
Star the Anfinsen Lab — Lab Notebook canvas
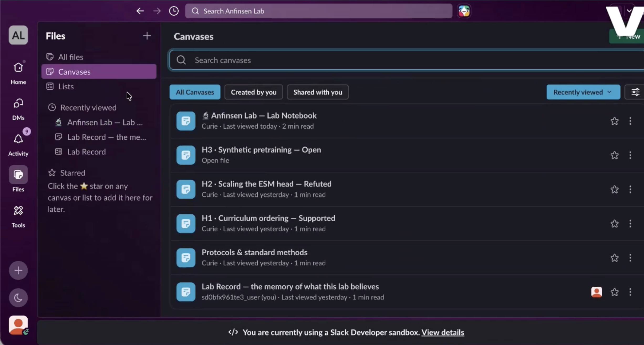coord(614,121)
